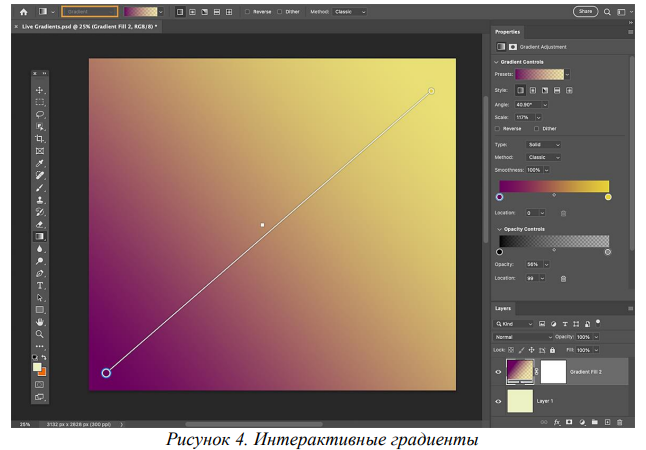Image resolution: width=646 pixels, height=450 pixels.
Task: Hide Layer 1 visibility eye
Action: pos(498,401)
